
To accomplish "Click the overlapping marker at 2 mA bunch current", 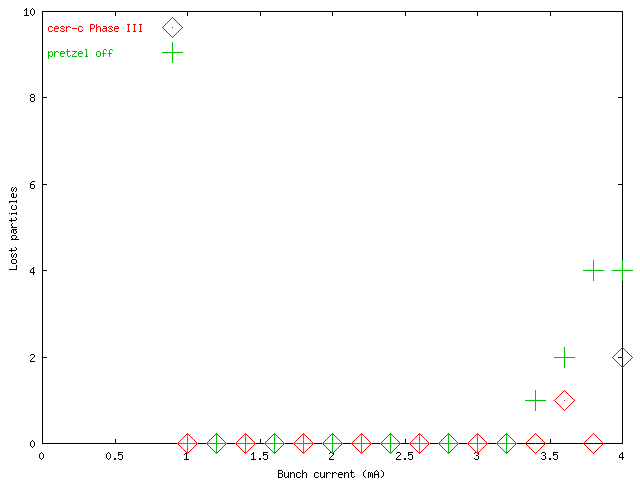I will [x=332, y=443].
